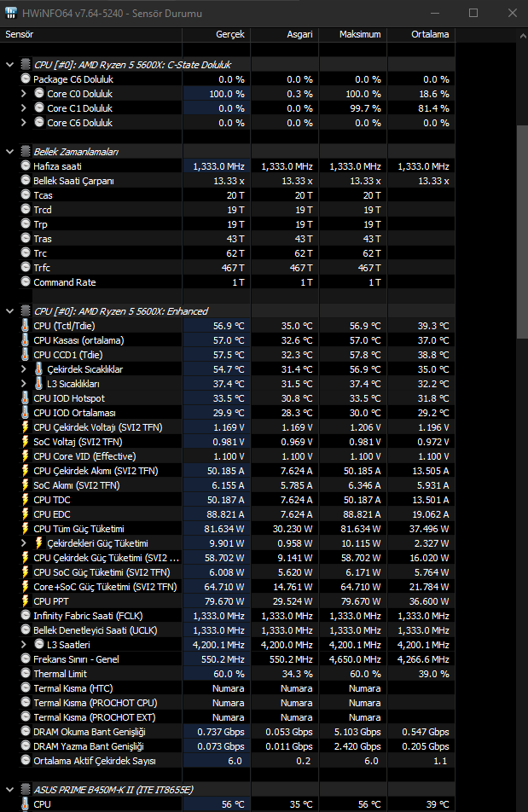Viewport: 528px width, 812px height.
Task: Select the Tras timing row
Action: (228, 238)
